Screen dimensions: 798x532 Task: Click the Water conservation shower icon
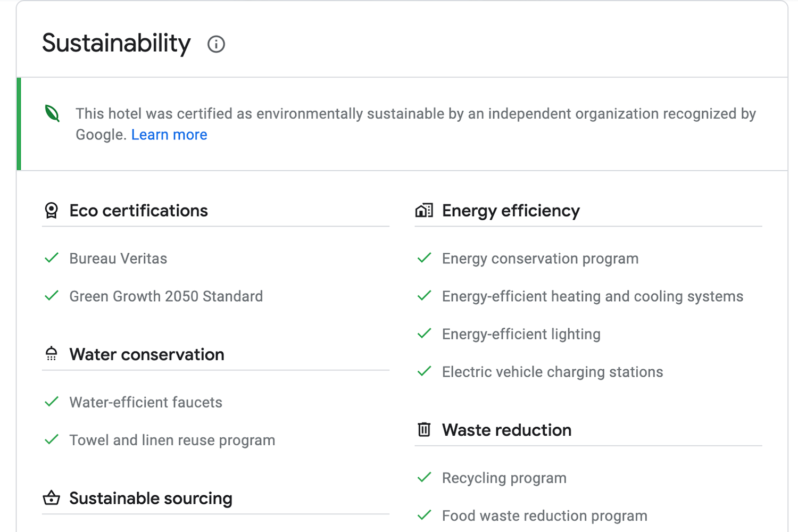tap(52, 354)
